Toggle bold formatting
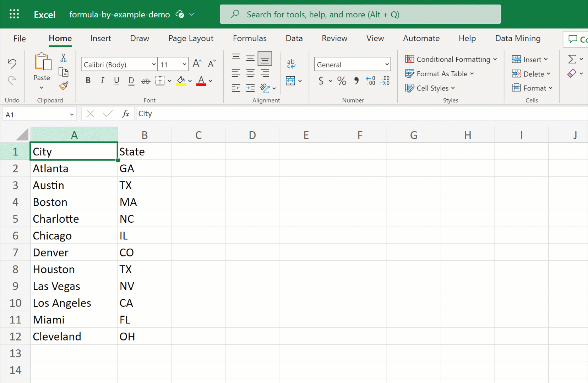The height and width of the screenshot is (383, 588). coord(88,81)
